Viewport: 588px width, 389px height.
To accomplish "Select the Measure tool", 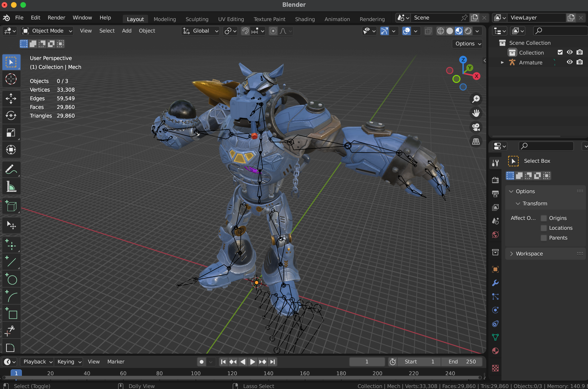I will click(x=11, y=187).
